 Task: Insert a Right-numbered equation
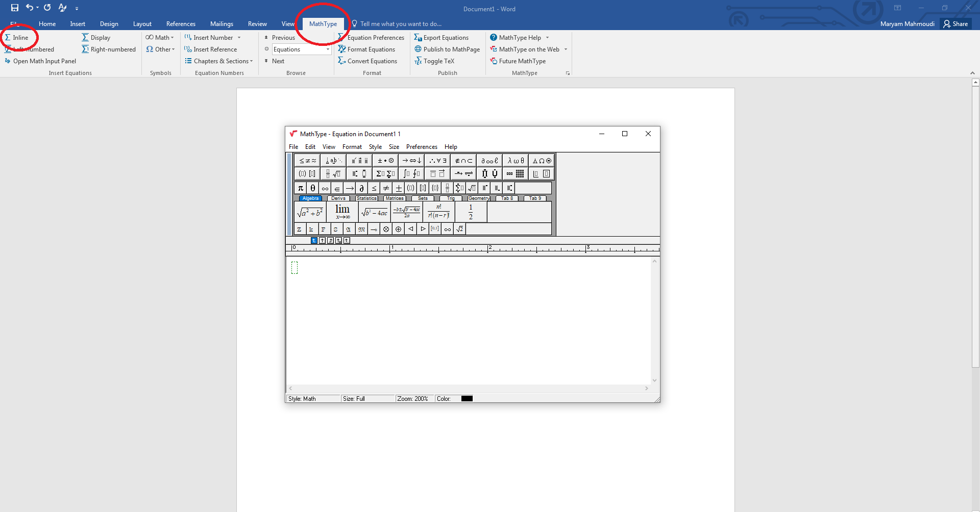109,49
